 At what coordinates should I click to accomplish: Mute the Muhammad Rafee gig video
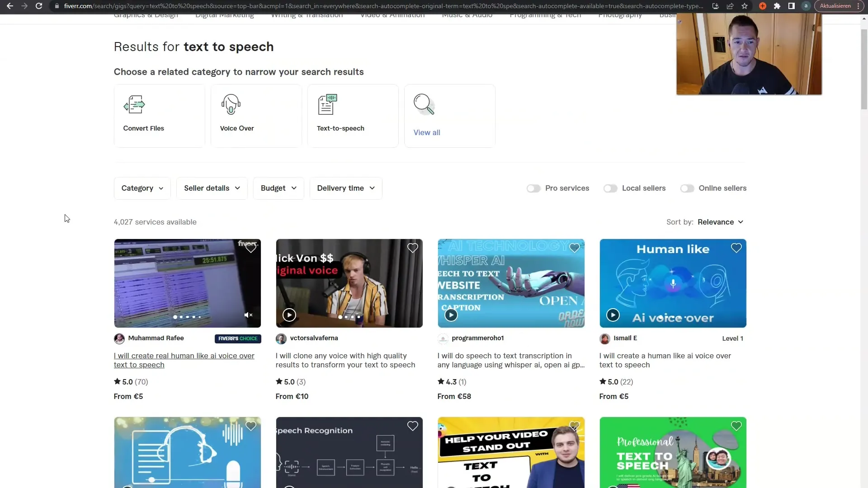tap(249, 315)
